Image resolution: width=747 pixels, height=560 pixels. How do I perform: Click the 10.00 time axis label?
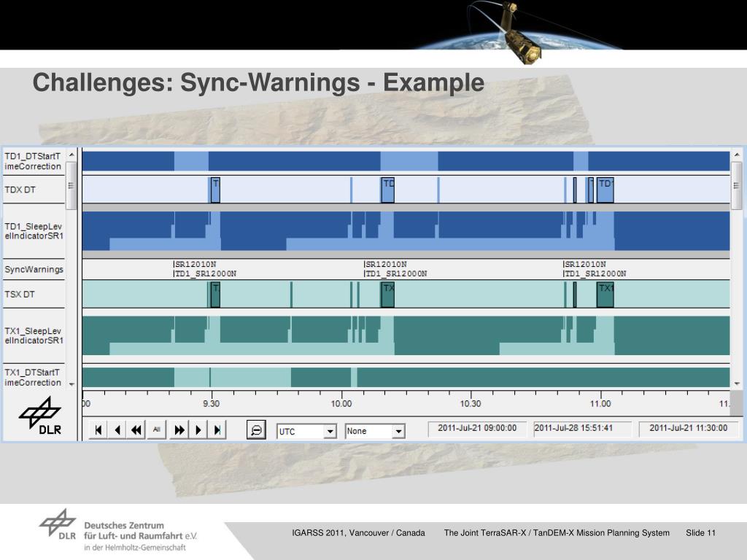[x=341, y=404]
